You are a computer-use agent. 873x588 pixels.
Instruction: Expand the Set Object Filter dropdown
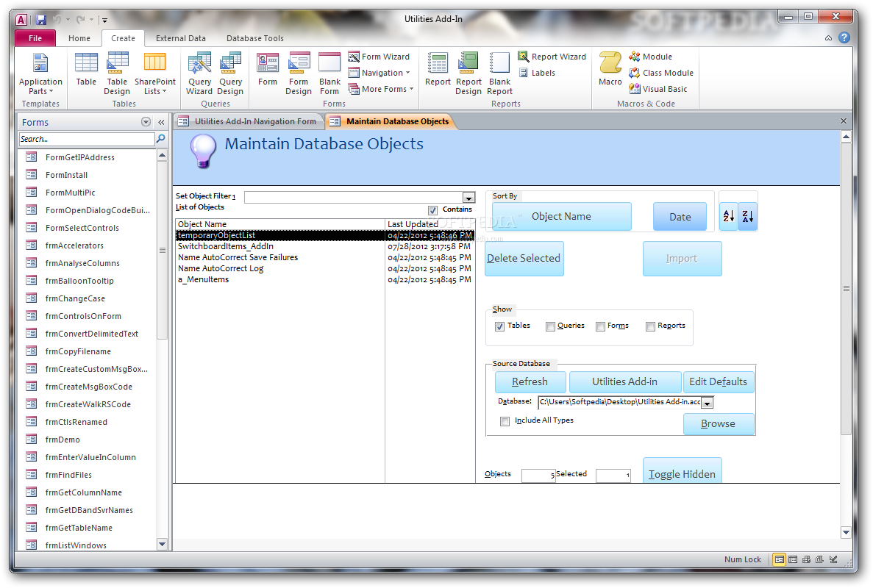pos(468,198)
